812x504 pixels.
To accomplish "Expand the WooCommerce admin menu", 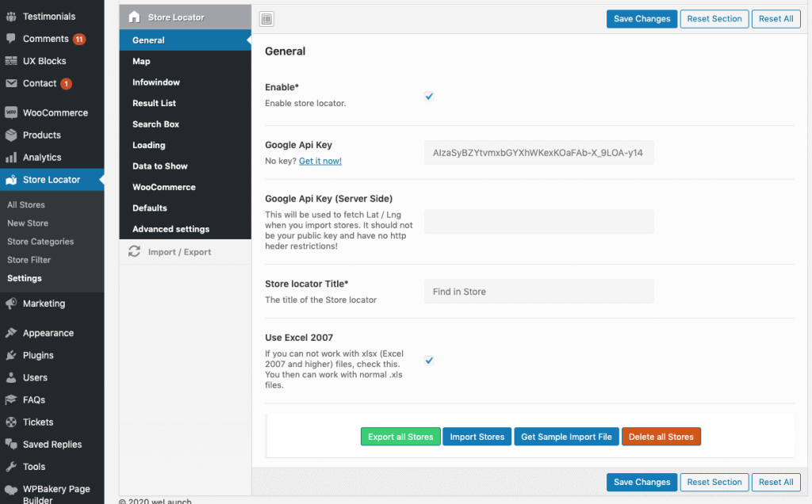I will pos(11,112).
